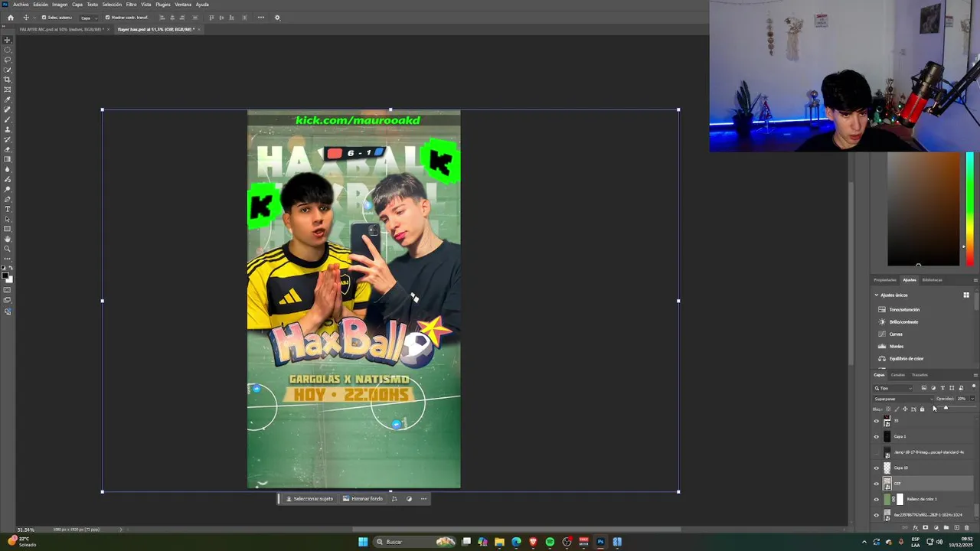Create a new layer
This screenshot has height=551, width=980.
point(956,527)
